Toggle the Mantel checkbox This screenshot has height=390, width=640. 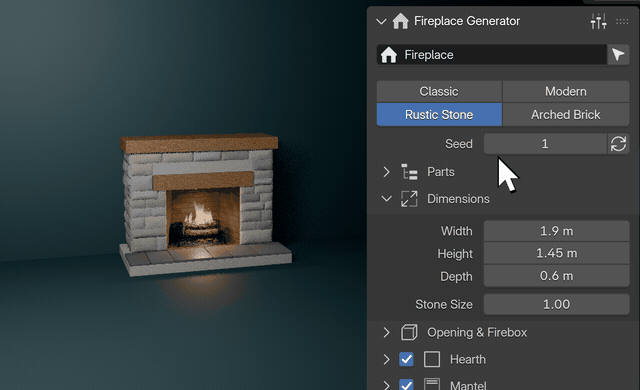click(x=406, y=385)
